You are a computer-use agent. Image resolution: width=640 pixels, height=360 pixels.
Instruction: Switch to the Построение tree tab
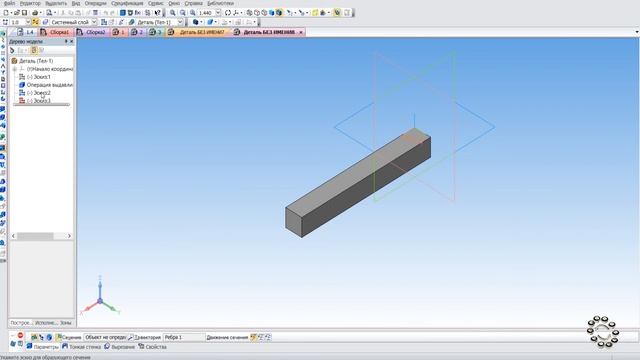(20, 323)
